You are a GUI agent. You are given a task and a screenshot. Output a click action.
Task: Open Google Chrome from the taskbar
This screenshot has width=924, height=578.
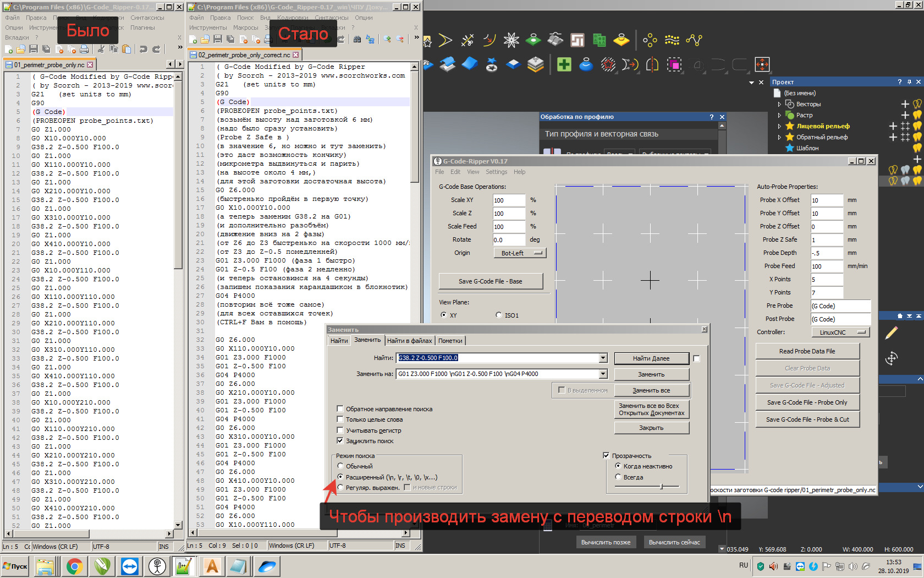tap(74, 566)
